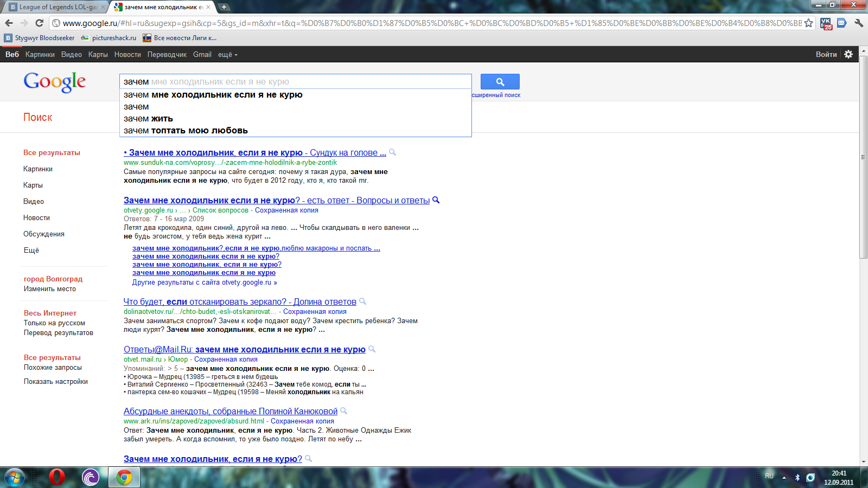Screen dimensions: 868x488
Task: Open Stygwyr Bloodseeker bookmark
Action: pyautogui.click(x=40, y=38)
